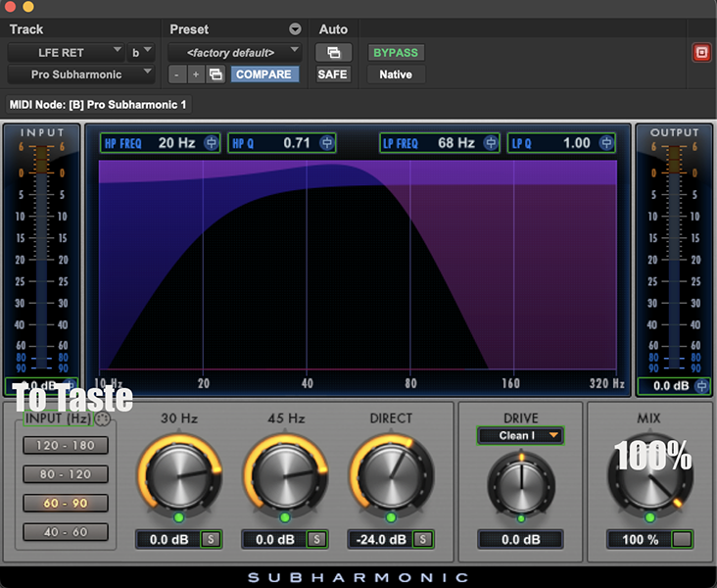Open the LFE RET track selector
The height and width of the screenshot is (588, 717).
65,53
